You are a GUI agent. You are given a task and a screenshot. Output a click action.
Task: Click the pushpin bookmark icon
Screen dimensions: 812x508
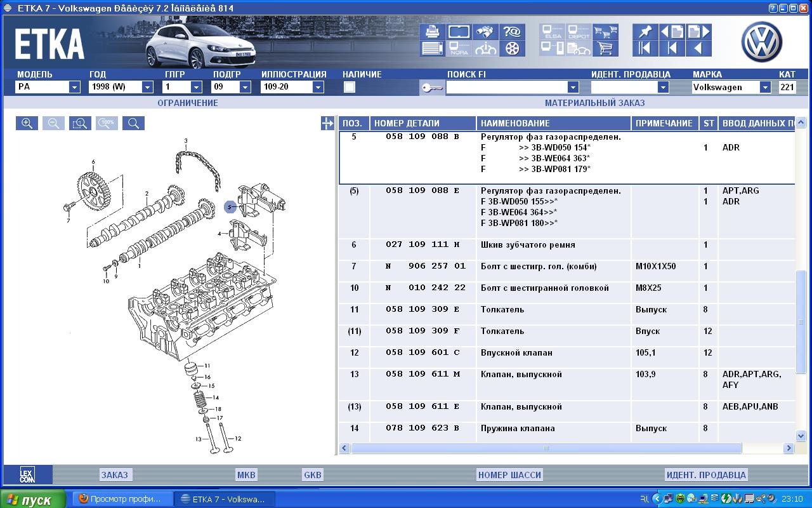tap(645, 32)
